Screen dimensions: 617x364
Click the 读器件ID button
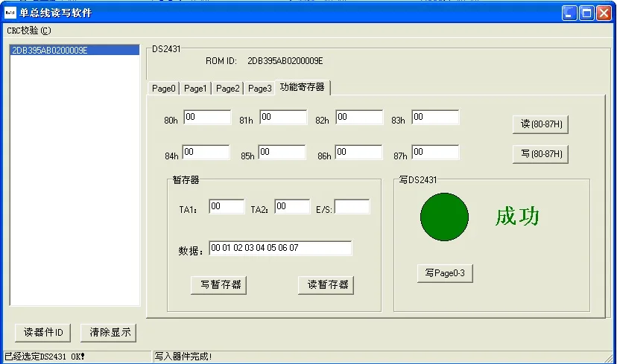(43, 332)
